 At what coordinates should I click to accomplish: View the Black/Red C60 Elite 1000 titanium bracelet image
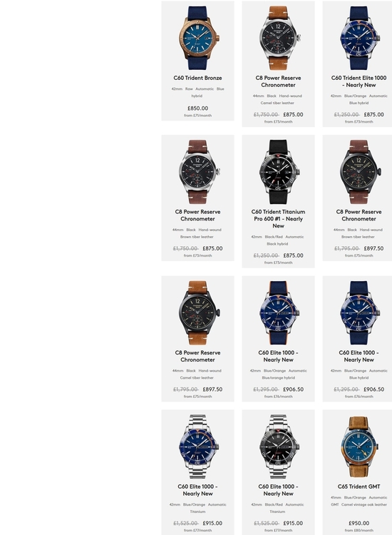279,447
